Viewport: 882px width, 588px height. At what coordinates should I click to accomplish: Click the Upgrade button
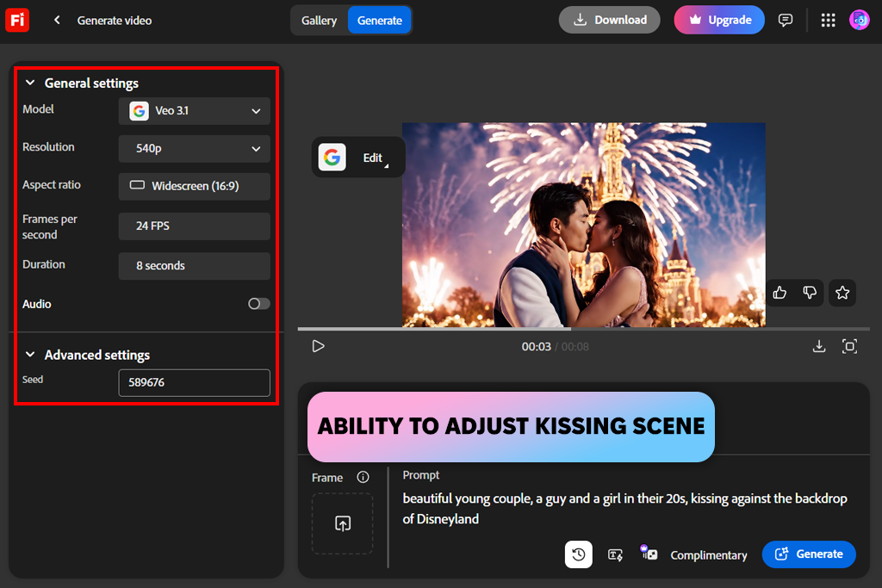[719, 21]
